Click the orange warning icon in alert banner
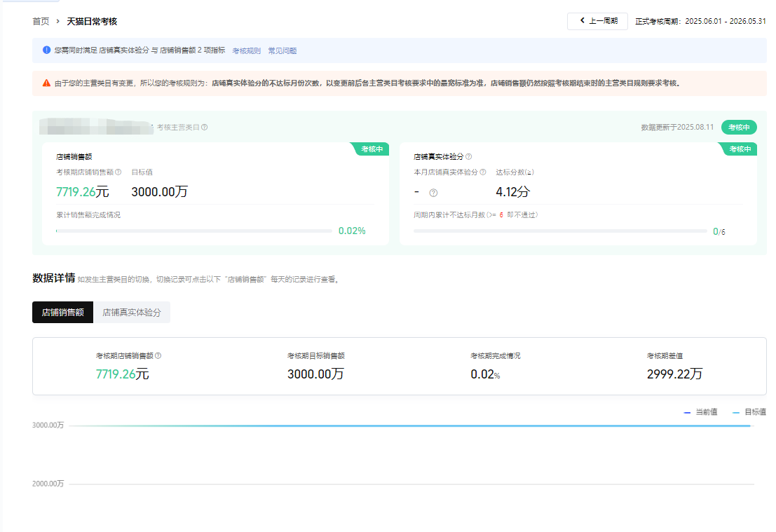776x532 pixels. coord(46,83)
